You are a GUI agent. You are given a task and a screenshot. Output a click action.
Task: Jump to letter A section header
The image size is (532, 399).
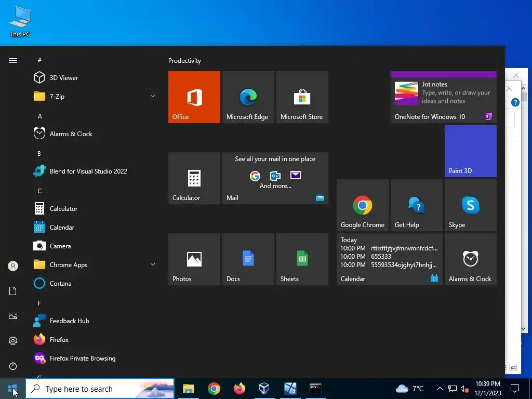[39, 116]
